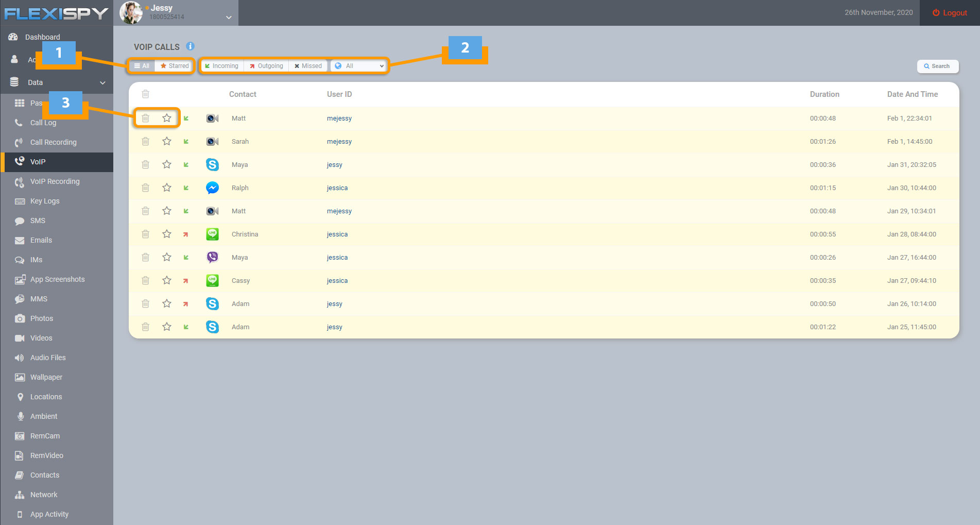Click the '00:01:26' duration for Sarah
Image resolution: width=980 pixels, height=525 pixels.
pos(823,142)
